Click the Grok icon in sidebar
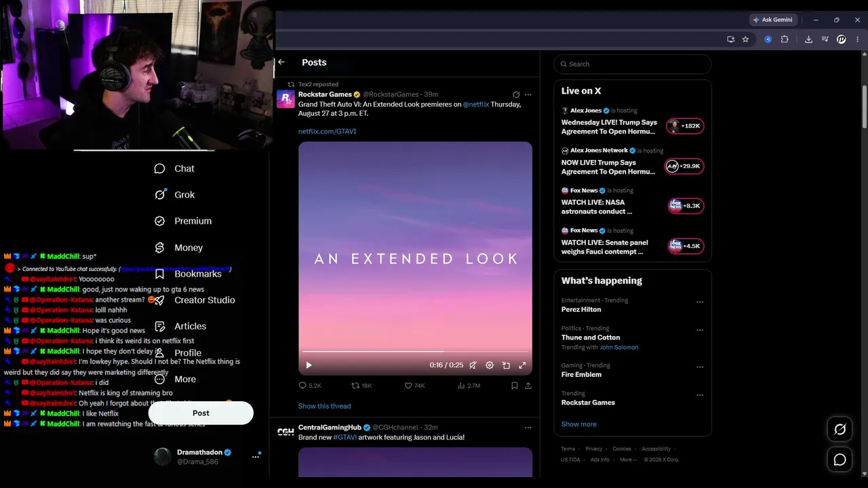Image resolution: width=868 pixels, height=488 pixels. click(160, 195)
